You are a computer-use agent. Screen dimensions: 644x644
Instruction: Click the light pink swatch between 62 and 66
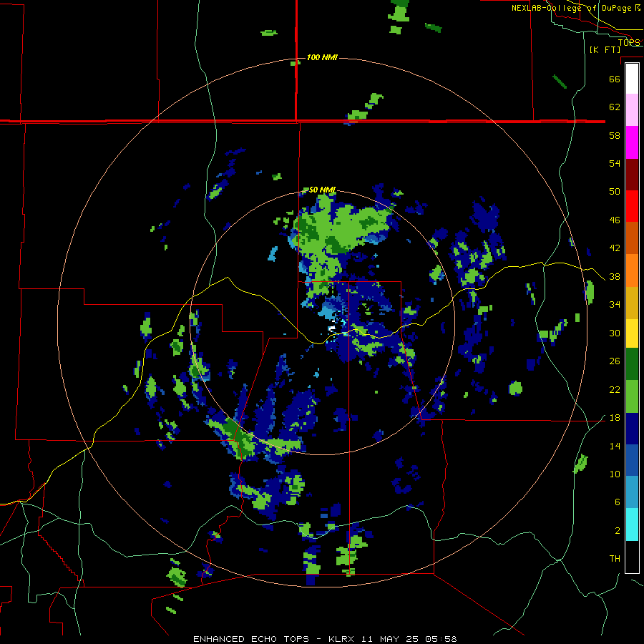632,109
